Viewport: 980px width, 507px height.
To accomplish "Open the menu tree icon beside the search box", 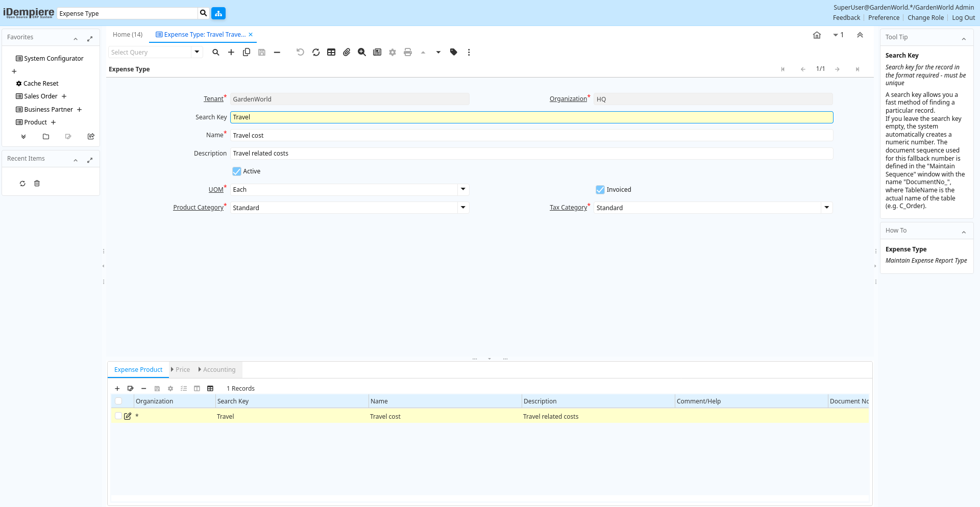I will click(218, 13).
